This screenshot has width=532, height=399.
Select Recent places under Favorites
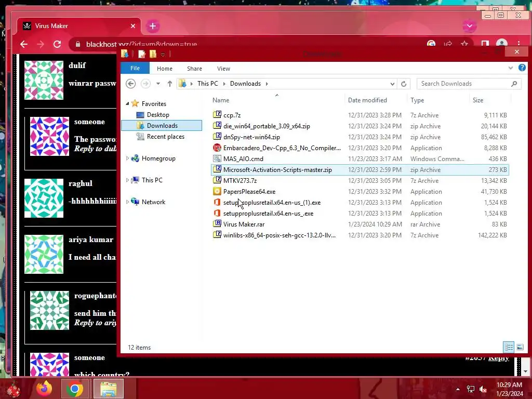tap(166, 137)
